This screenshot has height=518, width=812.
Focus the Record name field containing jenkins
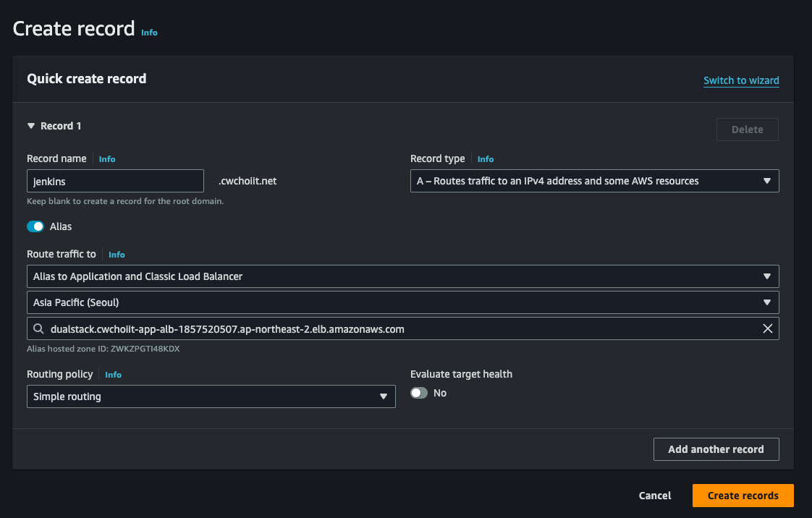click(x=116, y=181)
